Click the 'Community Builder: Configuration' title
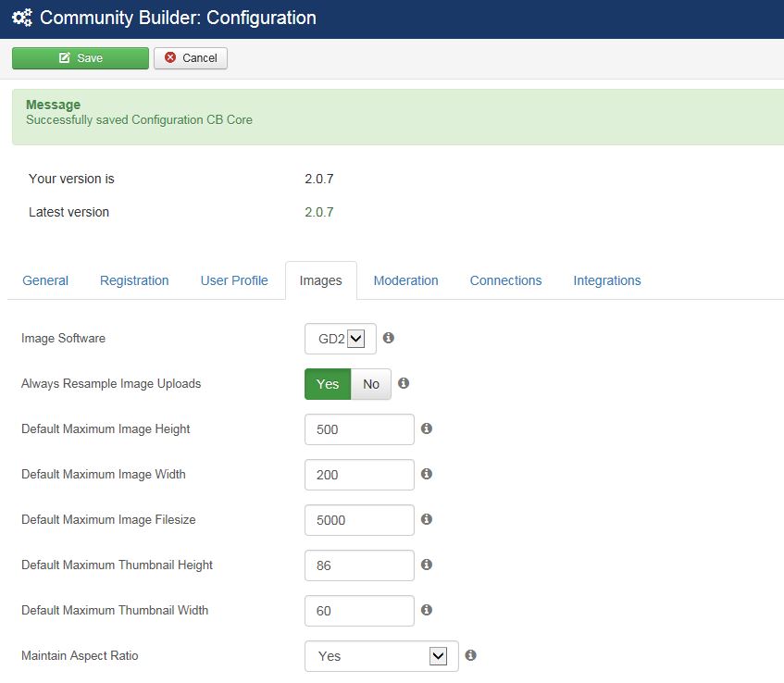 178,18
